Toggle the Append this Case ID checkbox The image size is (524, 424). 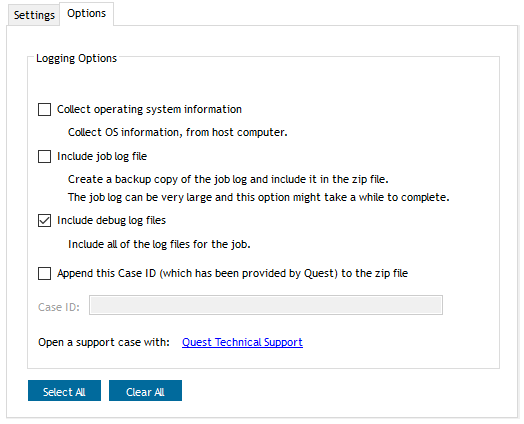[x=44, y=273]
